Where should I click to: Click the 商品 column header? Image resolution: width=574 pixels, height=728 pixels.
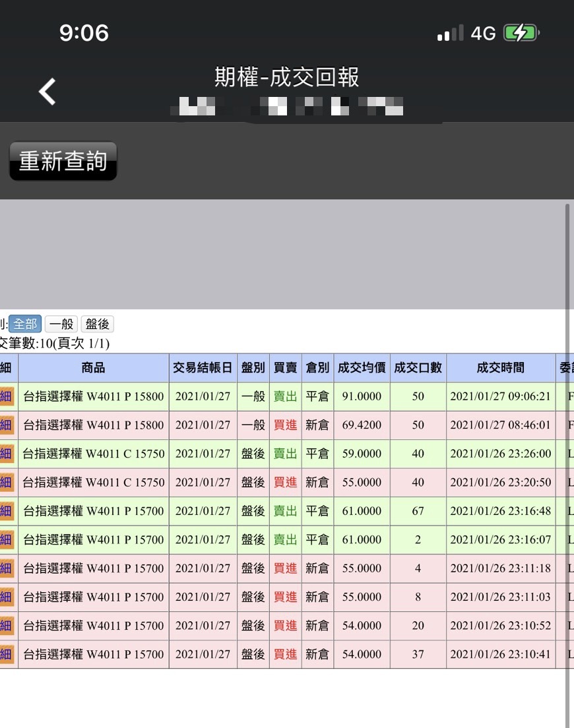coord(93,368)
